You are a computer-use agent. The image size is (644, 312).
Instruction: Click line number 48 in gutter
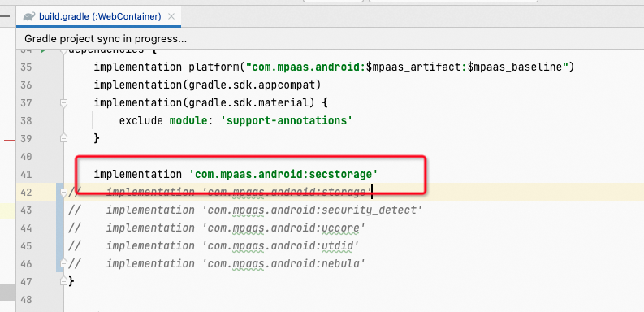26,299
